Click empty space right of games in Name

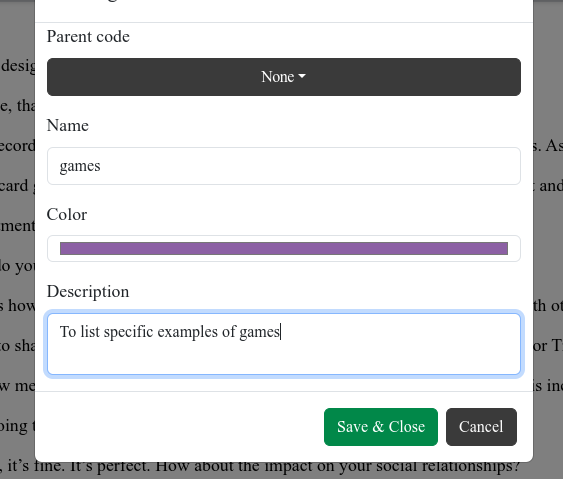pos(309,166)
